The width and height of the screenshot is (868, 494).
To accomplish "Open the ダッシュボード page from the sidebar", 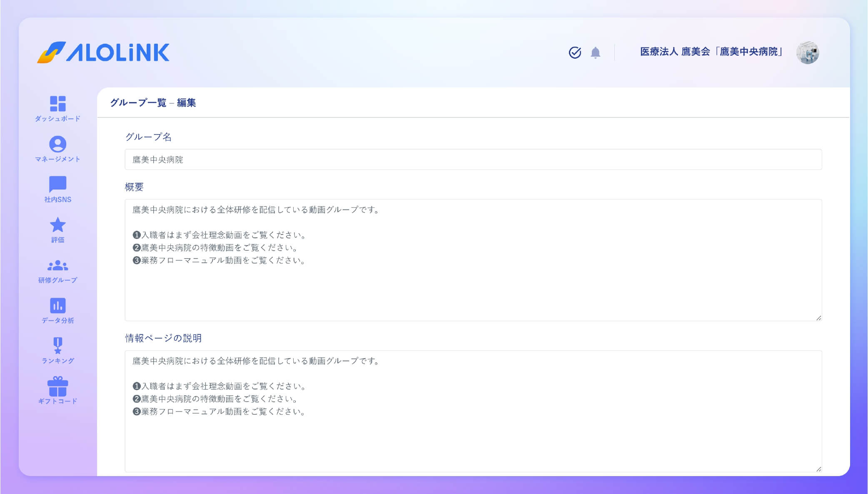I will coord(58,107).
